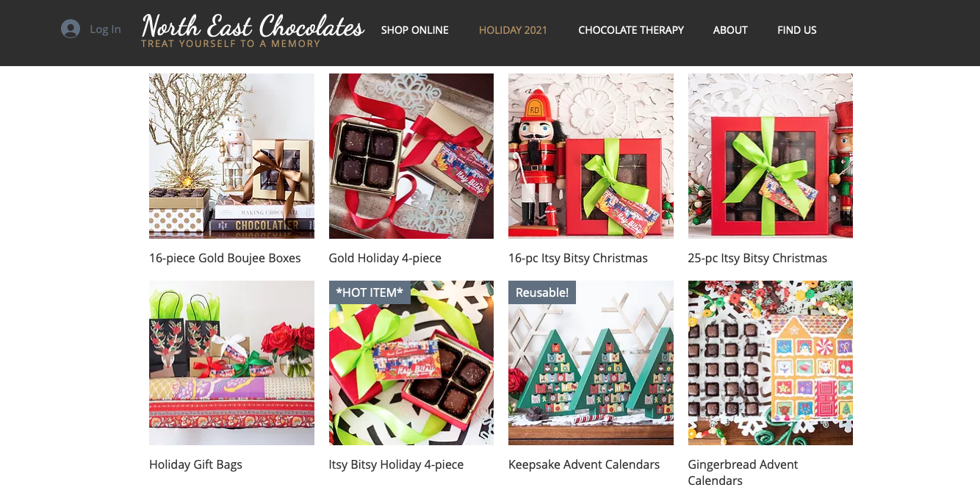The height and width of the screenshot is (504, 980).
Task: Open the 16-pc Itsy Bitsy Christmas thumbnail
Action: pos(591,156)
